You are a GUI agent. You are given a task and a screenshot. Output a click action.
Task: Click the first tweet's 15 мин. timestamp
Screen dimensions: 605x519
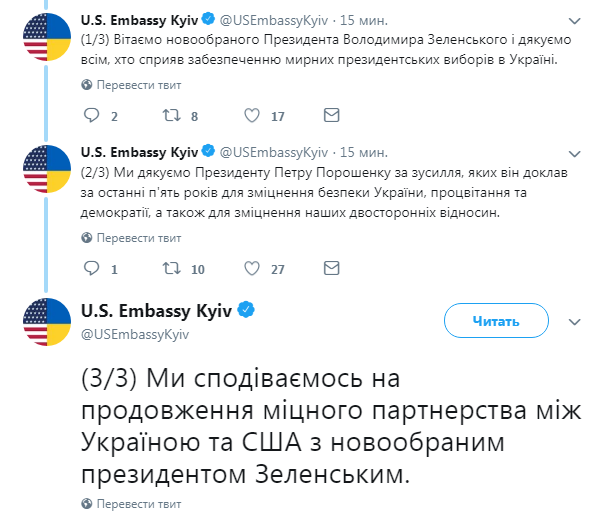coord(364,18)
